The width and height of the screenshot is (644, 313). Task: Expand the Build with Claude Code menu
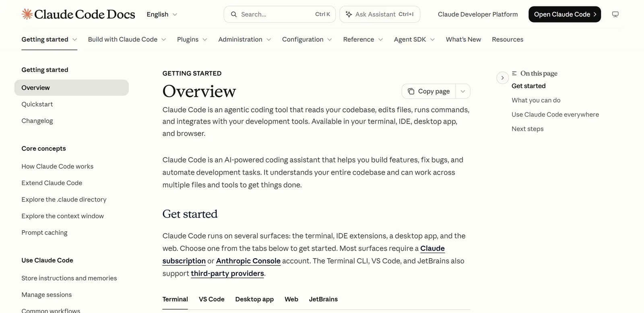click(127, 39)
